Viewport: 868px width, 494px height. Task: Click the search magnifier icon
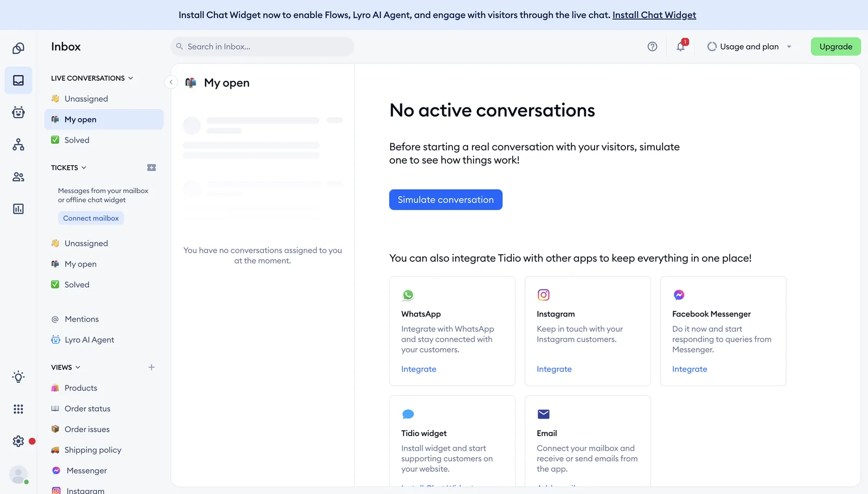(180, 47)
